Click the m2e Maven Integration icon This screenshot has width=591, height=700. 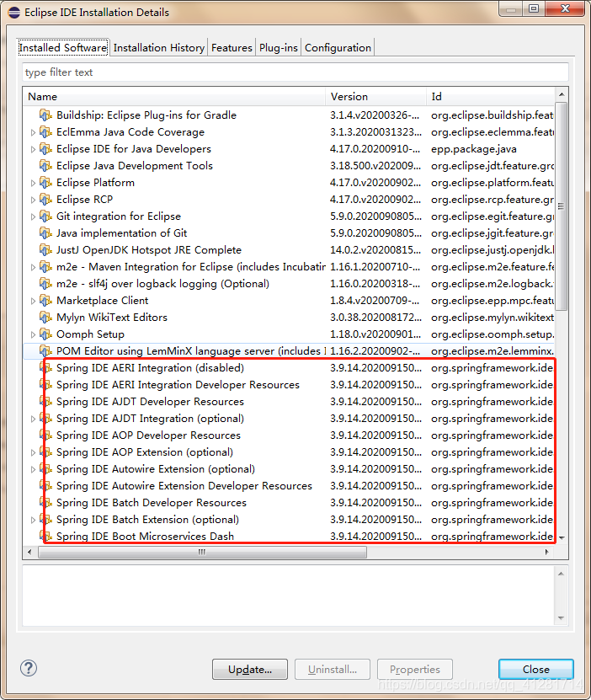tap(45, 267)
